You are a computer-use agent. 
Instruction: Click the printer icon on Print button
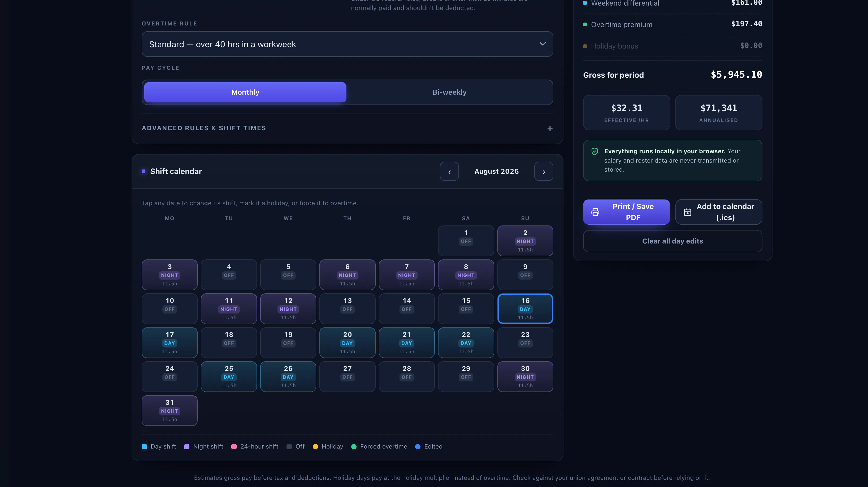[x=595, y=212]
